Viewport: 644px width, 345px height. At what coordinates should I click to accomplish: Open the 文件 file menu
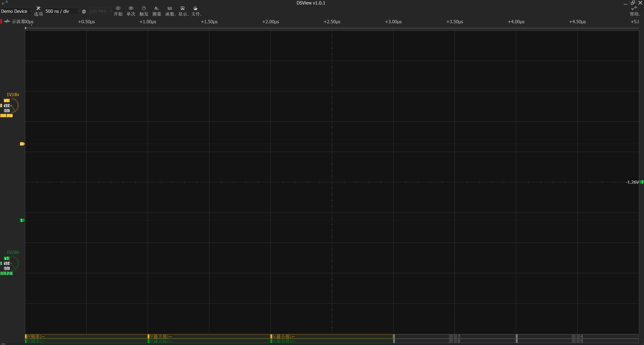coord(196,11)
